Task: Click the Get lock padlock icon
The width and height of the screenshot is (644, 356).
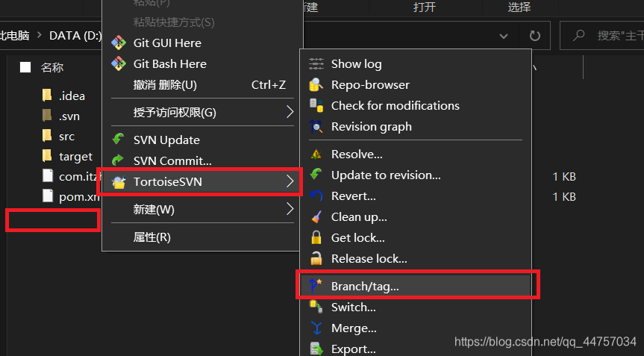Action: pos(316,238)
